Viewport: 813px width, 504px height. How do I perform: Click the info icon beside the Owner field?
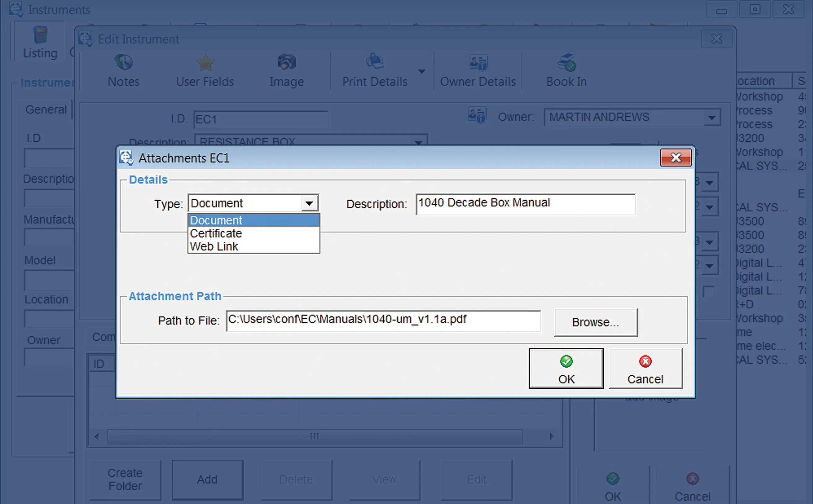(x=477, y=116)
